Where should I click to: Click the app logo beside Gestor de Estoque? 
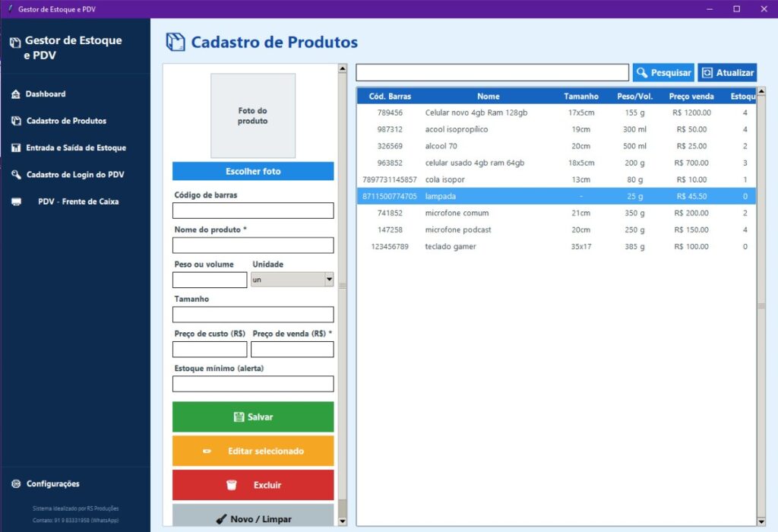15,43
